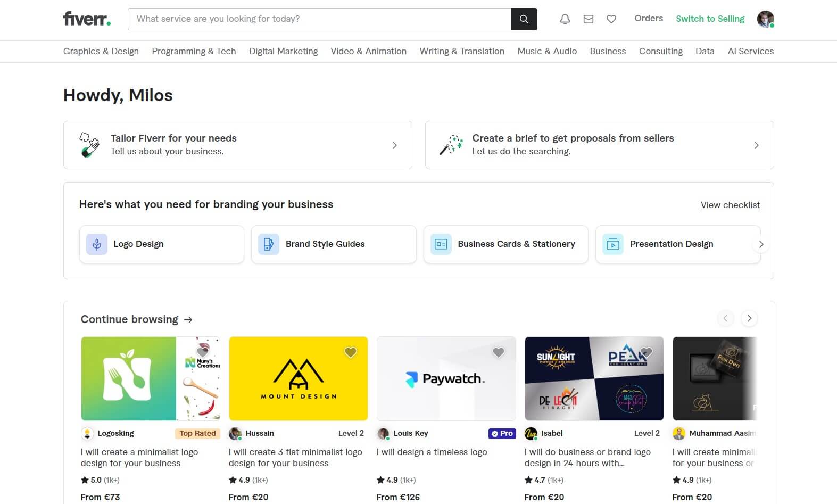Open saved lists heart icon
837x504 pixels.
(611, 19)
